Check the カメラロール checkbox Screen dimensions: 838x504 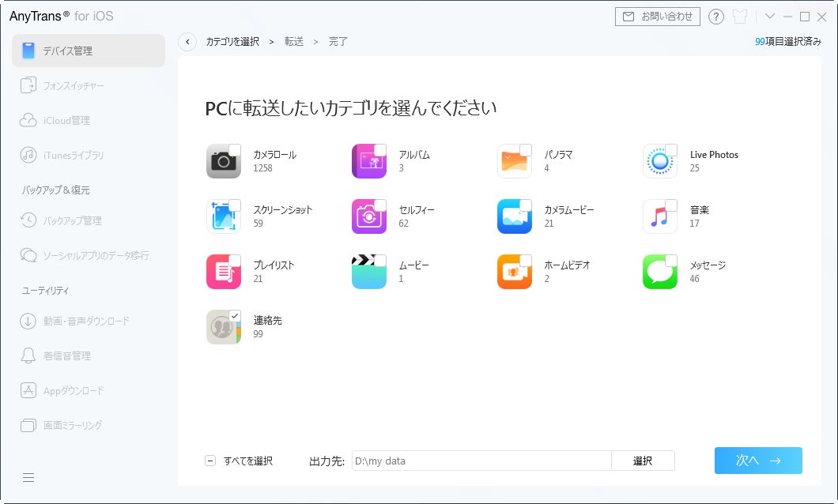tap(235, 150)
